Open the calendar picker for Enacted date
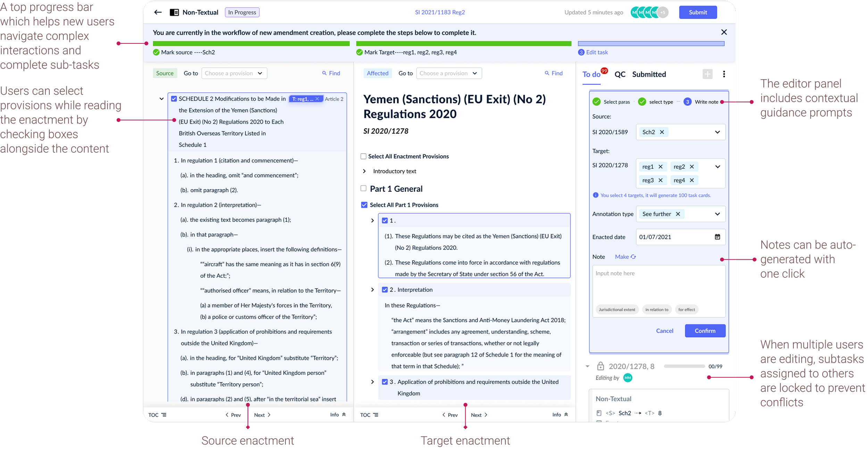868x467 pixels. click(717, 237)
